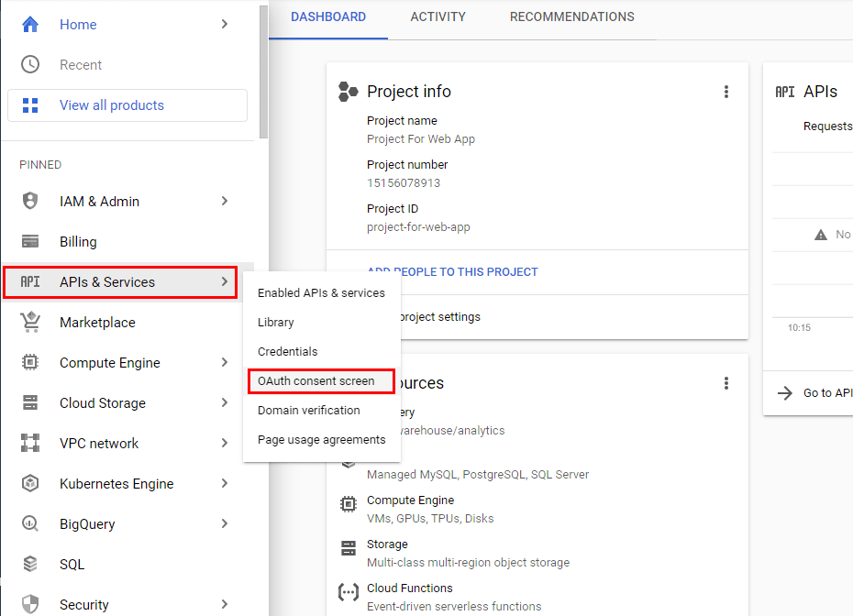This screenshot has height=616, width=853.
Task: Click the Compute Engine icon in Resources card
Action: pos(349,504)
